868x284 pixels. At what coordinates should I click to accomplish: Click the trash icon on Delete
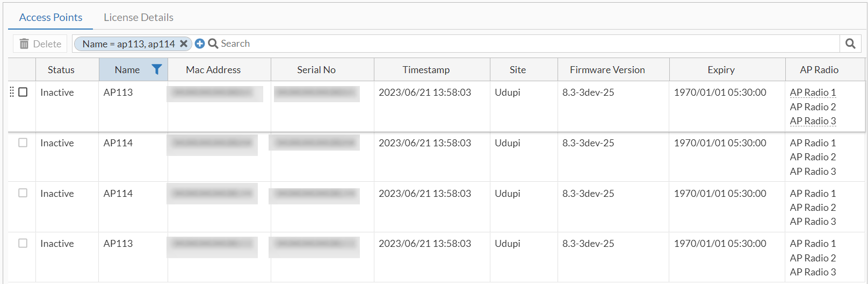(x=24, y=44)
